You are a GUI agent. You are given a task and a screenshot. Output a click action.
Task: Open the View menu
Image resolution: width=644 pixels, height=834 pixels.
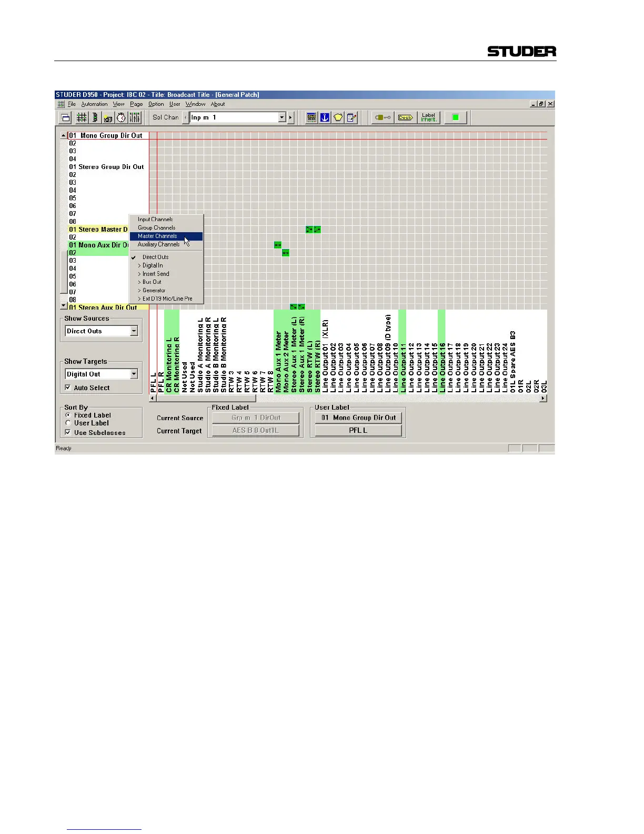(x=119, y=104)
